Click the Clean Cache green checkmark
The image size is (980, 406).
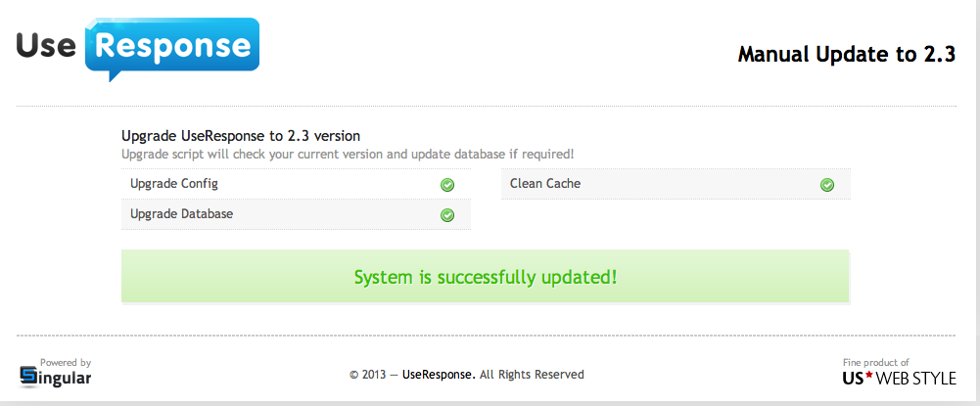coord(827,184)
